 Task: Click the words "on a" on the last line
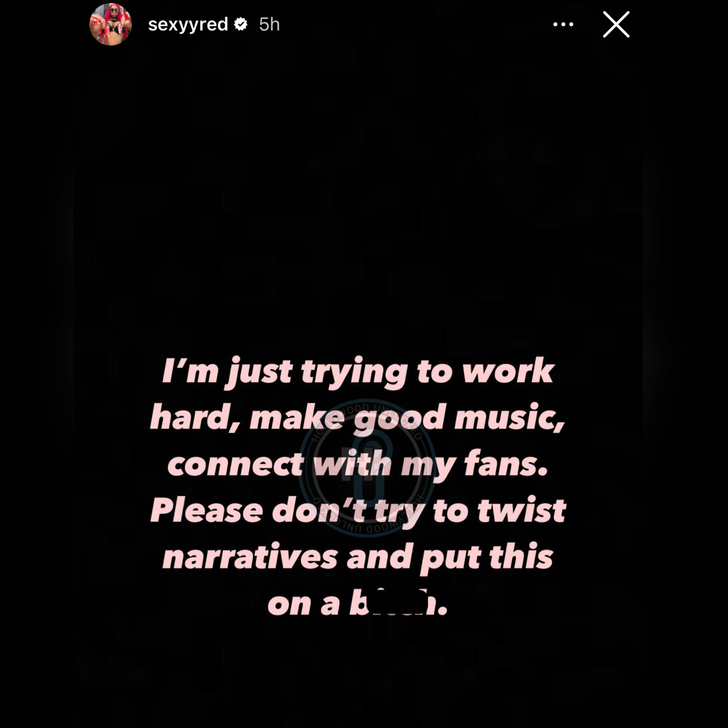pyautogui.click(x=304, y=604)
